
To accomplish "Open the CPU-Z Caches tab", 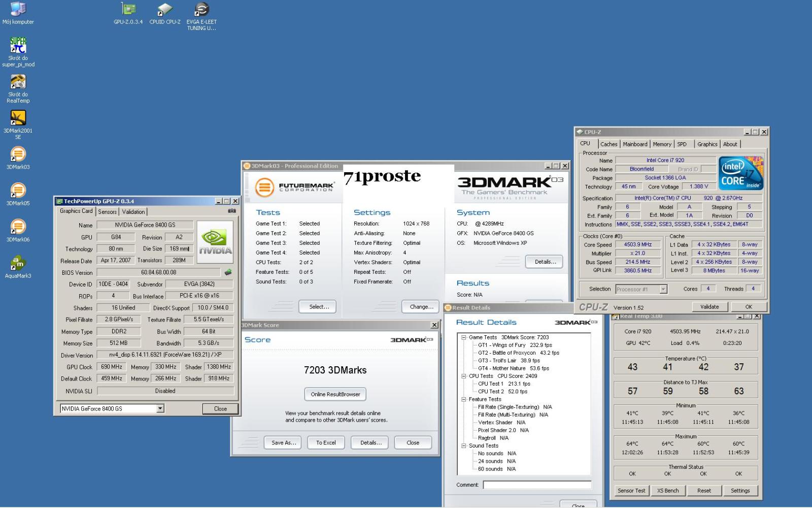I will [608, 144].
